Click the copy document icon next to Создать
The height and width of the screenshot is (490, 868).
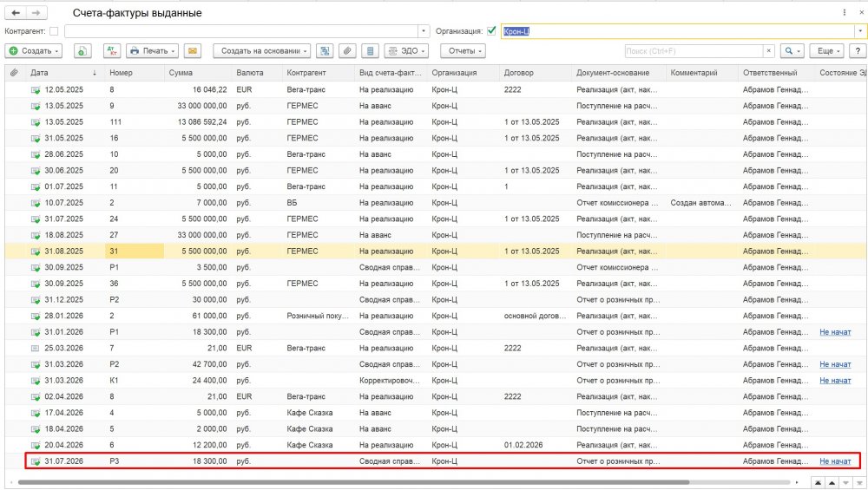click(82, 51)
